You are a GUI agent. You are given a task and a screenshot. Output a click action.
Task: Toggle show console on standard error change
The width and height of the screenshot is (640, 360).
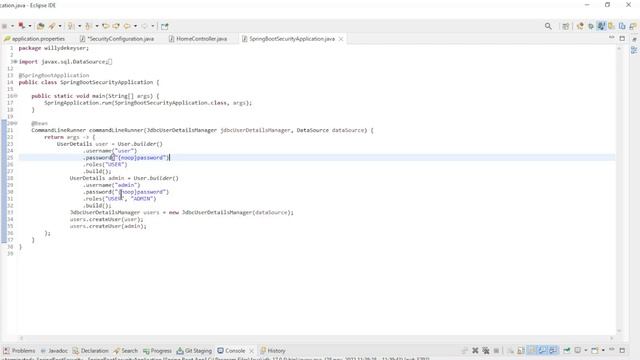pos(553,351)
